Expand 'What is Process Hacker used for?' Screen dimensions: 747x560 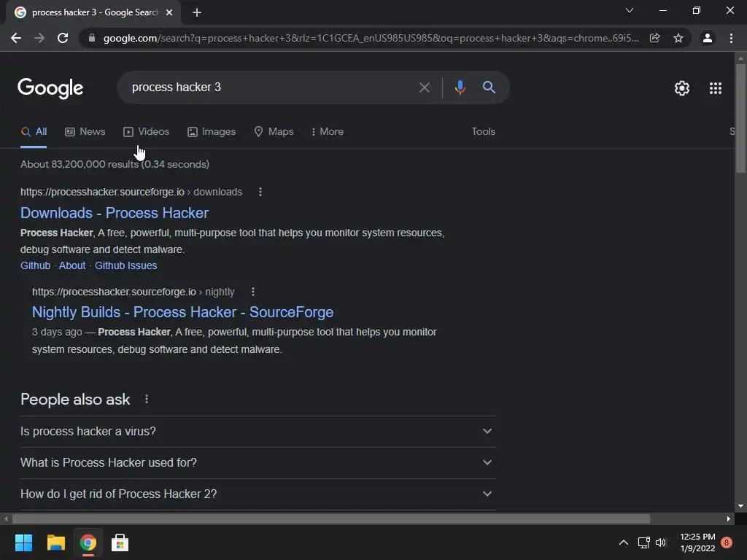coord(258,463)
